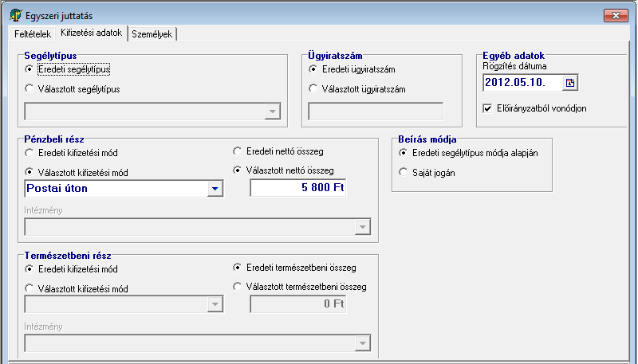Select Eredeti kifizetési mód under Pénzbeli rész

pyautogui.click(x=29, y=153)
